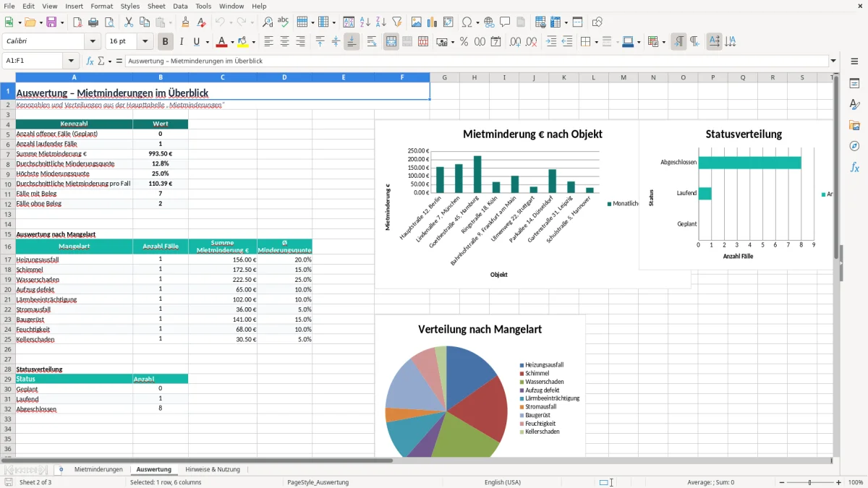Open the Styles menu

(130, 6)
